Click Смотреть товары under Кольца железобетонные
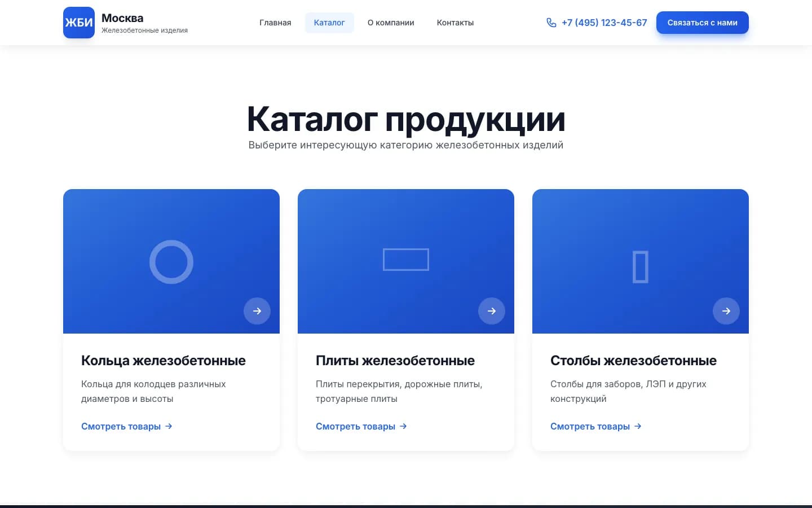Screen dimensions: 812x508 127,426
